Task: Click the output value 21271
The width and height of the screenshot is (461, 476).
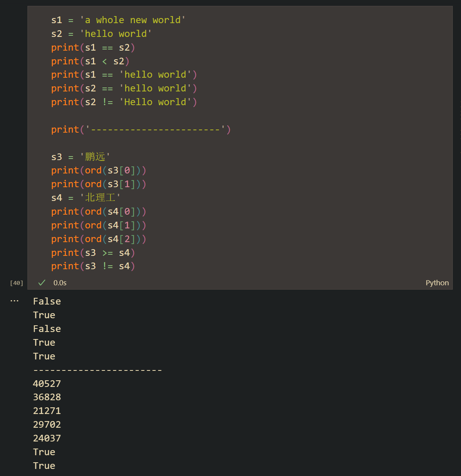Action: coord(47,411)
